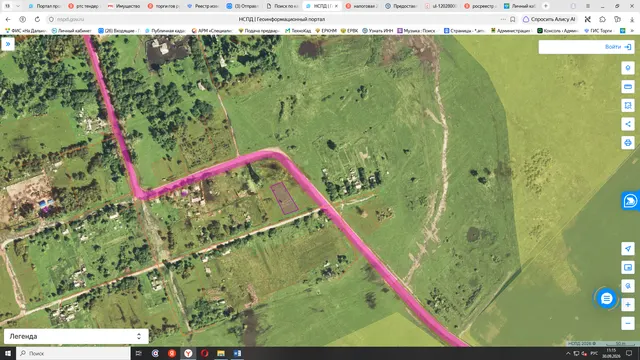Open the map layers panel icon
640x360 pixels.
point(628,267)
